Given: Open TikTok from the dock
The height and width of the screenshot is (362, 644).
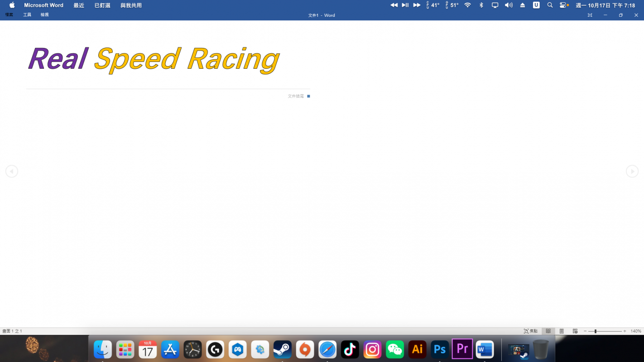Looking at the screenshot, I should pos(350,349).
